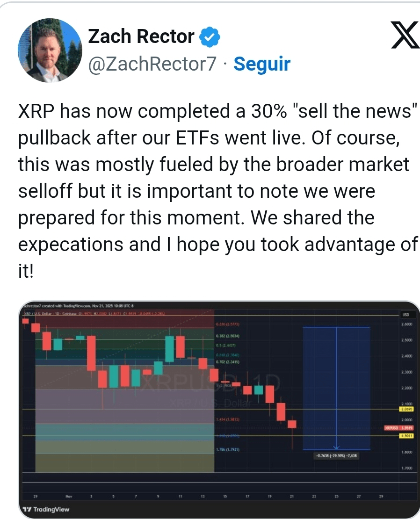Click the 0.236 Fibonacci level label
This screenshot has width=420, height=519.
227,324
